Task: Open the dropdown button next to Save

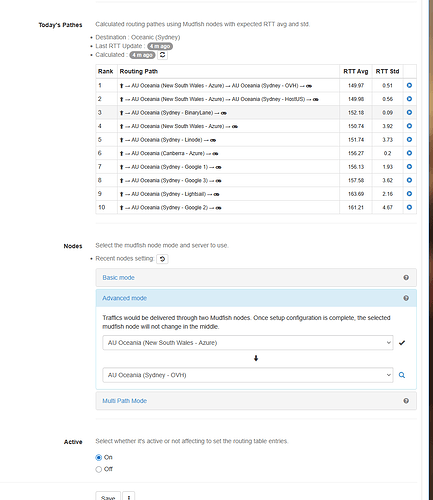Action: (x=129, y=497)
